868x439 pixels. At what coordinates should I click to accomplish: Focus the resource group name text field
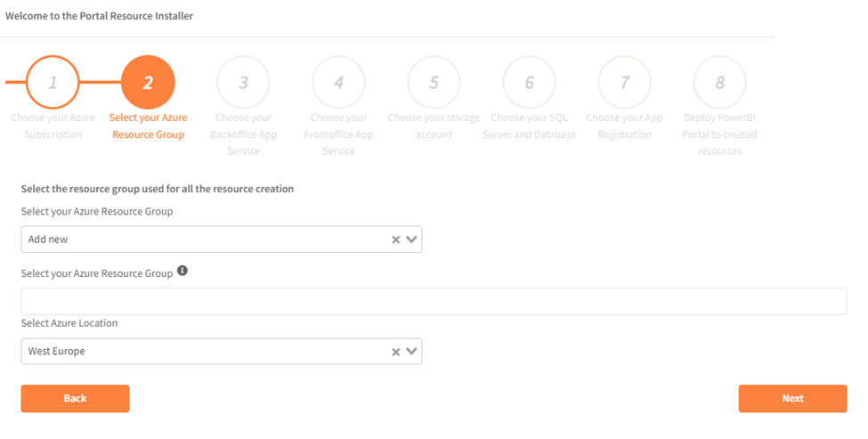tap(434, 301)
